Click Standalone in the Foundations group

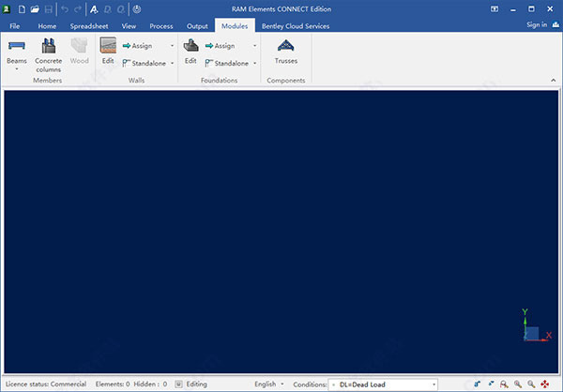click(226, 63)
